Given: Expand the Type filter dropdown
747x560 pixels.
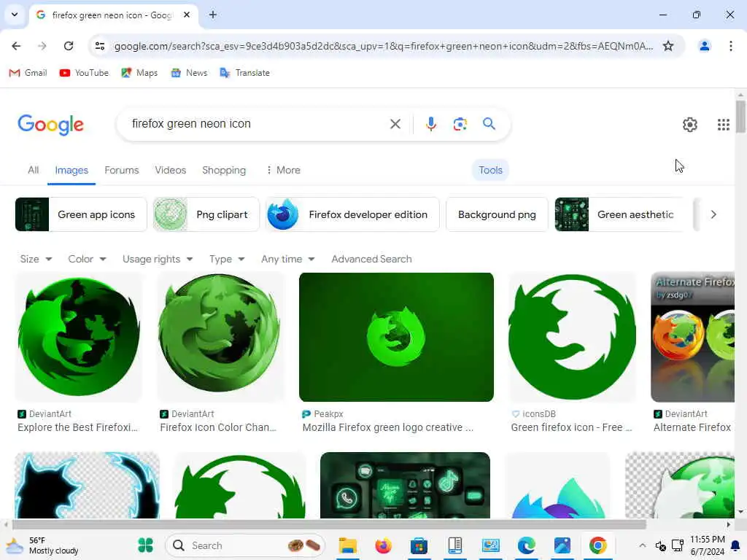Looking at the screenshot, I should (x=227, y=259).
